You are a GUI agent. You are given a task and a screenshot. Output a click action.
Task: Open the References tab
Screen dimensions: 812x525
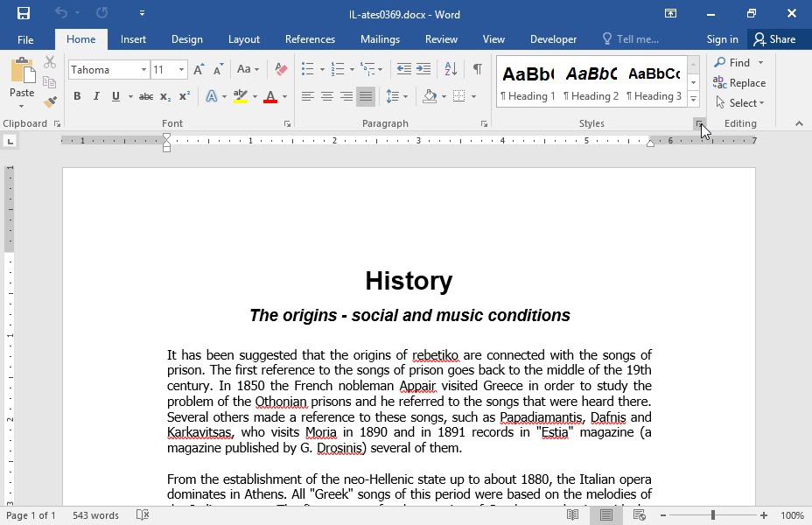click(x=311, y=39)
